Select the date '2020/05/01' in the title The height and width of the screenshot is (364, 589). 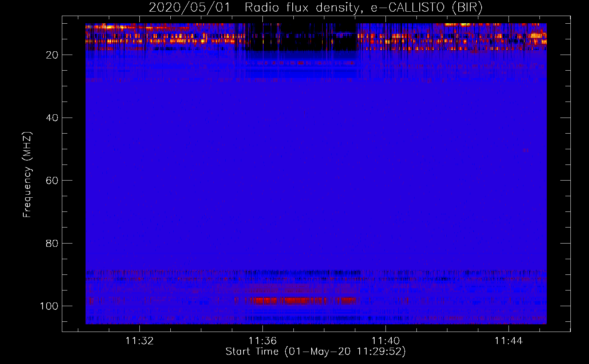coord(190,8)
